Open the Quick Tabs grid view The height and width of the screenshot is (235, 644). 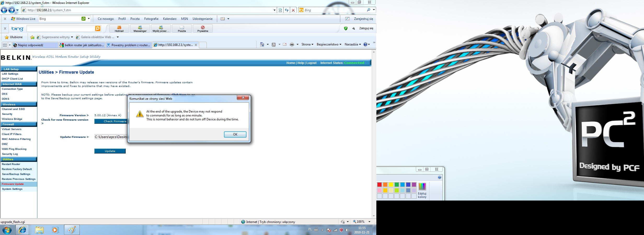point(5,45)
